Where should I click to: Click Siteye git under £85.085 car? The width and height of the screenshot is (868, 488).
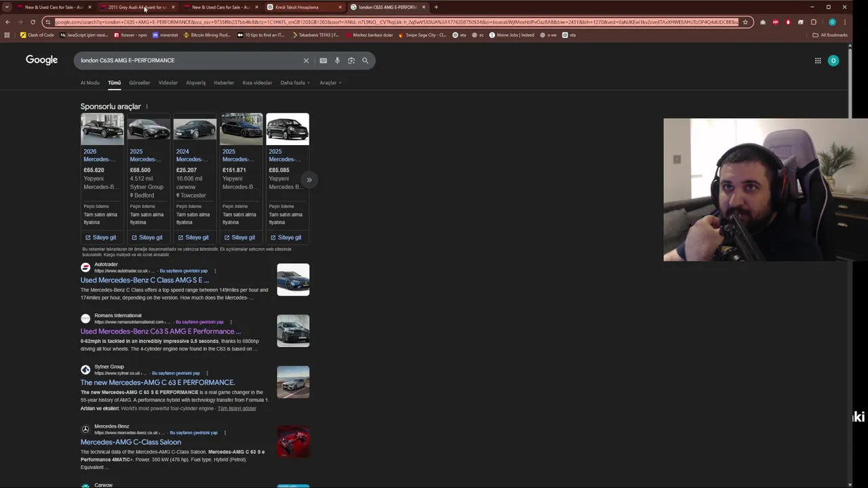285,237
